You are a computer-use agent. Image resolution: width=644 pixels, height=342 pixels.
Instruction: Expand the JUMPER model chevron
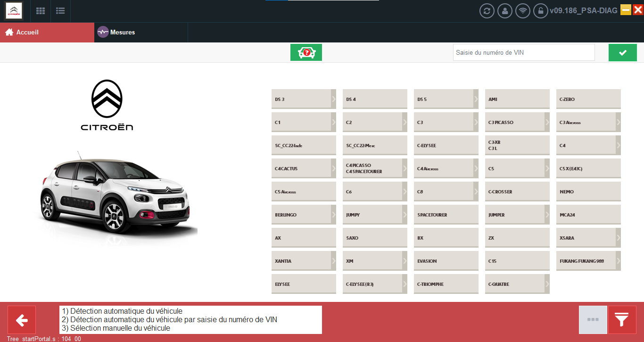click(x=547, y=215)
